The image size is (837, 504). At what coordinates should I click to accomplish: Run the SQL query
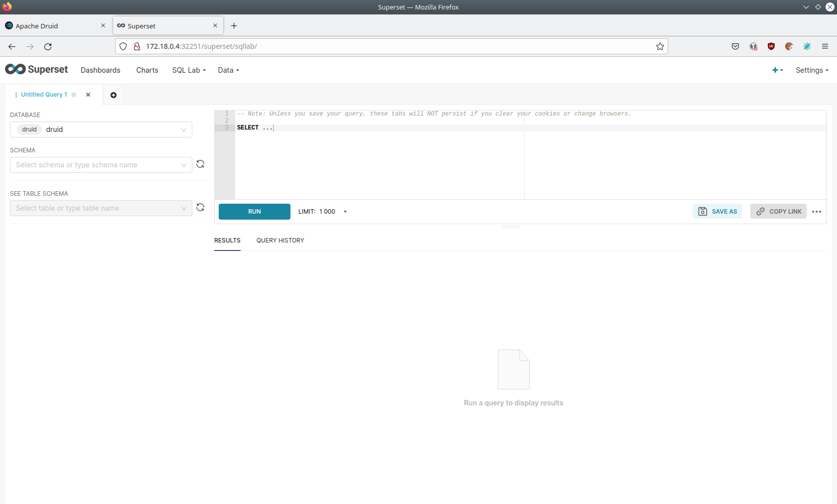254,212
